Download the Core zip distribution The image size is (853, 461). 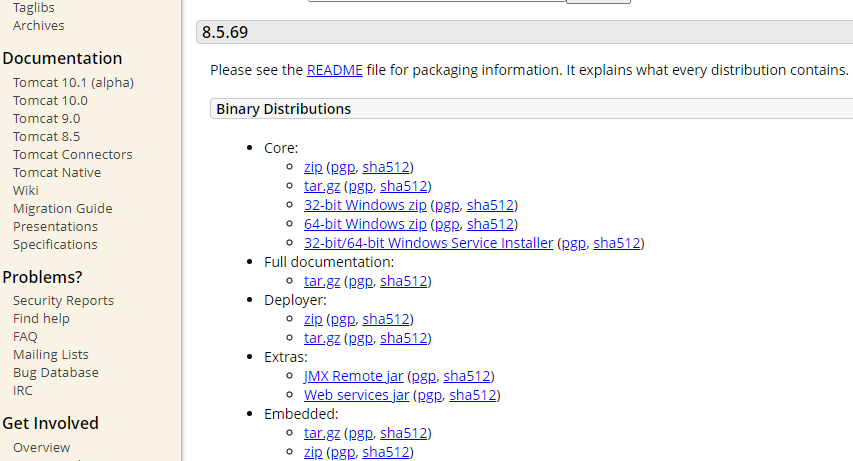pos(313,167)
